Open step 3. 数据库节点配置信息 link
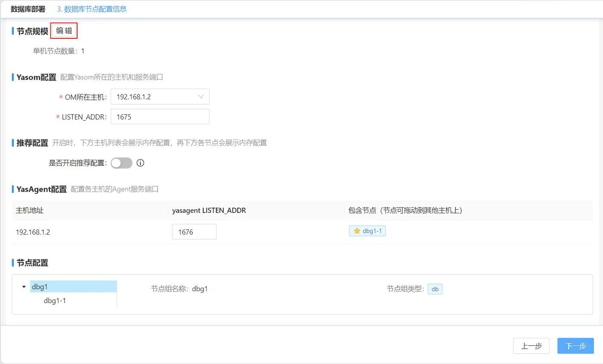 click(x=92, y=8)
